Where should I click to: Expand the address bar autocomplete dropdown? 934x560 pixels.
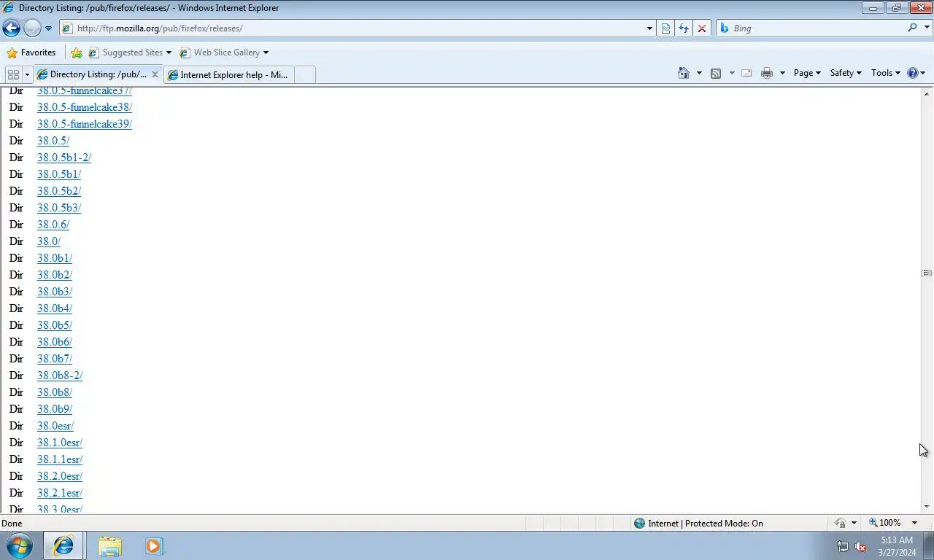click(x=649, y=28)
